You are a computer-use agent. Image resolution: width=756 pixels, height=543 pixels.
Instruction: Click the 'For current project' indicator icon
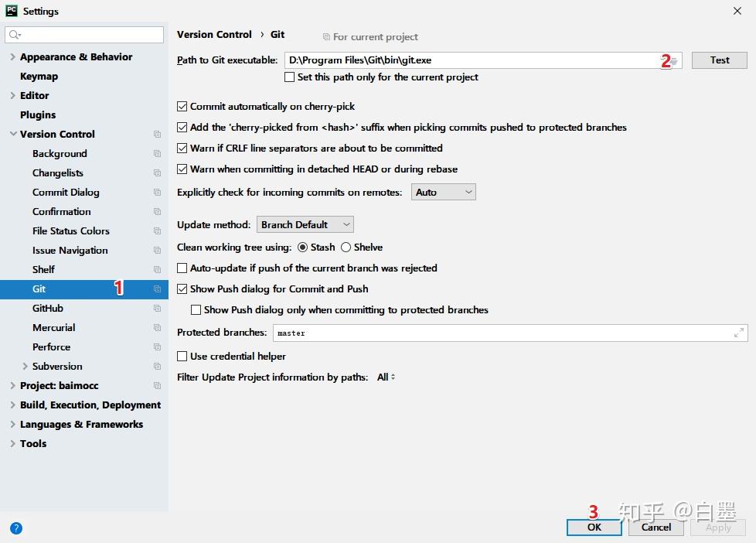pos(328,36)
